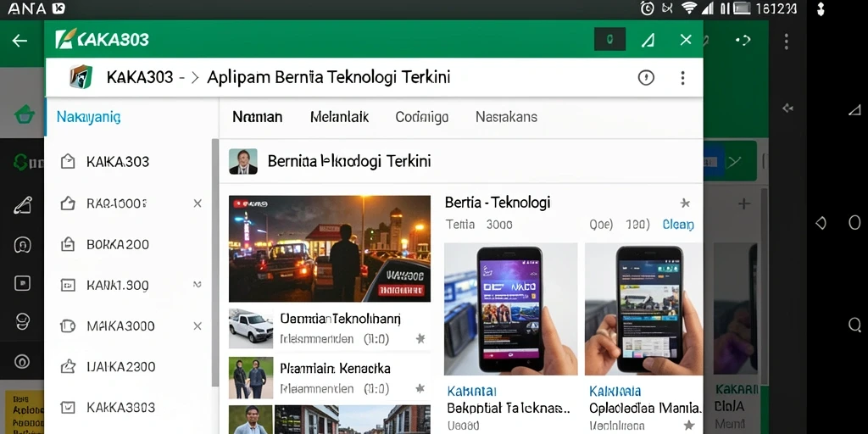This screenshot has width=868, height=434.
Task: Toggle the star under the Kalkaaia card
Action: pos(689,426)
